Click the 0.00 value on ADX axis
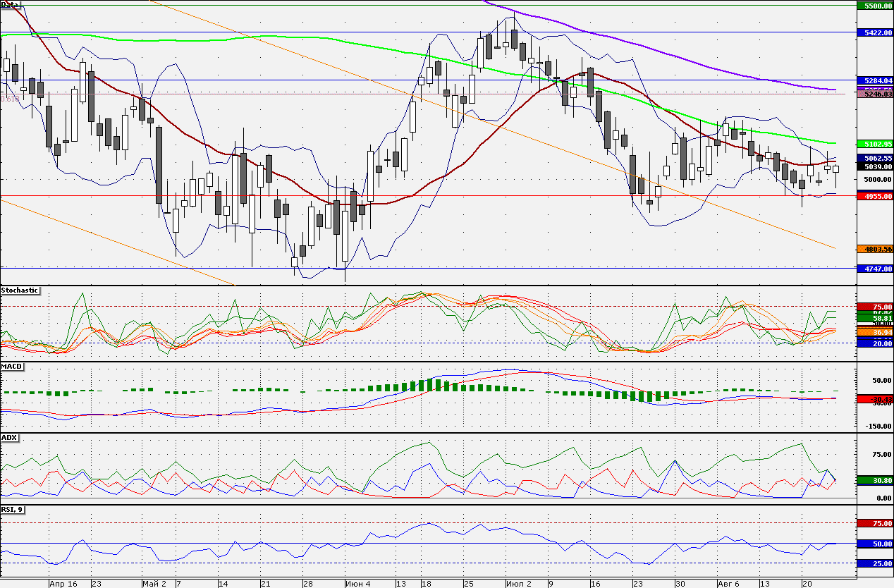Viewport: 894px width, 588px height. [x=883, y=498]
